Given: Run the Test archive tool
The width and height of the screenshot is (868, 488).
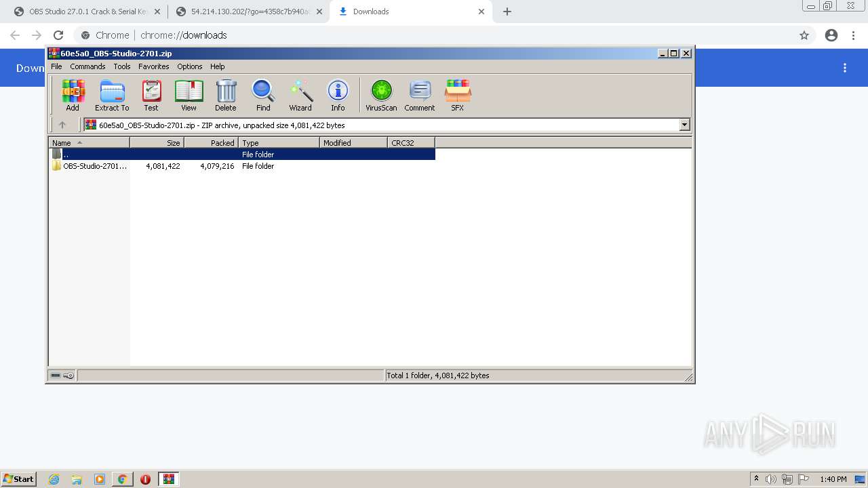Looking at the screenshot, I should pyautogui.click(x=151, y=95).
